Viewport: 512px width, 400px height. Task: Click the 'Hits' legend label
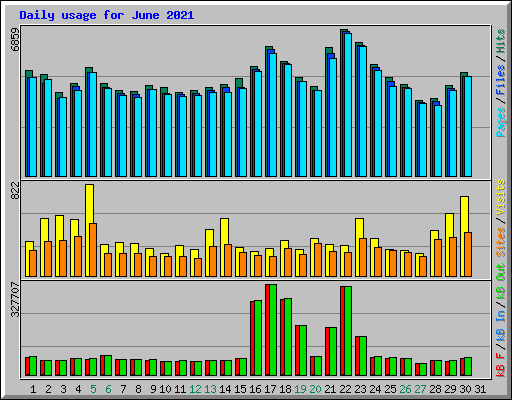pyautogui.click(x=501, y=41)
